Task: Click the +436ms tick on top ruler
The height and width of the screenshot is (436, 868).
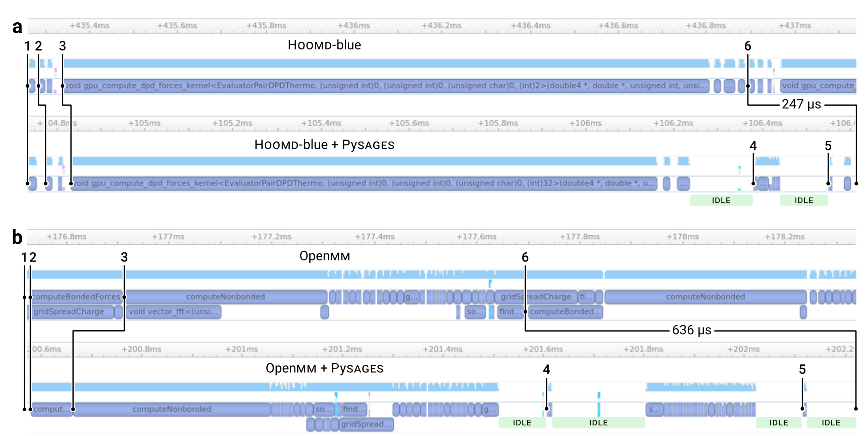Action: click(354, 26)
